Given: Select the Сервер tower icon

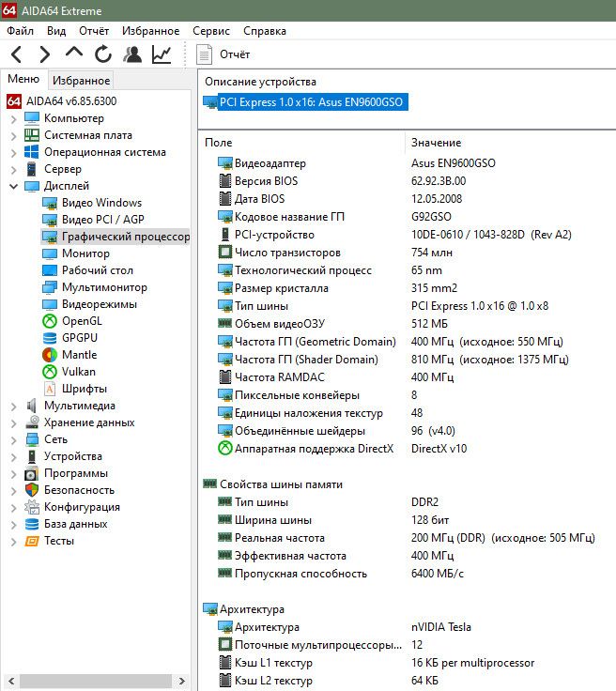Looking at the screenshot, I should pyautogui.click(x=31, y=169).
